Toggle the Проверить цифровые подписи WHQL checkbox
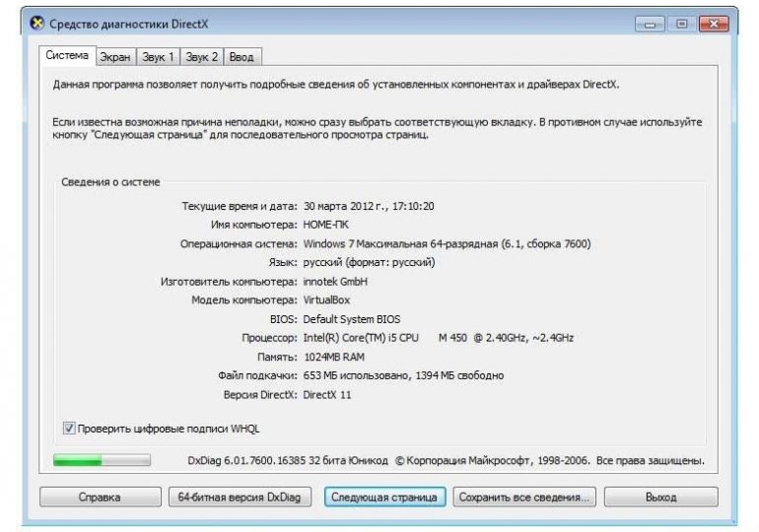This screenshot has width=759, height=532. (69, 429)
